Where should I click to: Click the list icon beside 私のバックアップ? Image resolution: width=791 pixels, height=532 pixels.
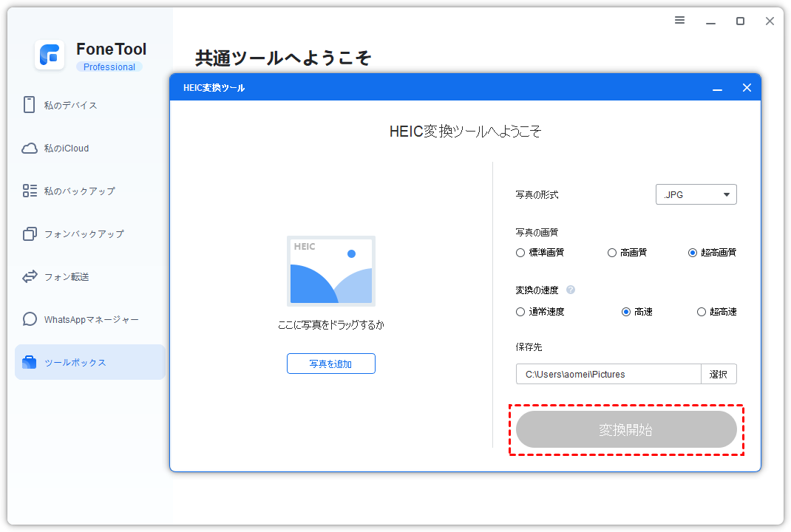tap(30, 191)
